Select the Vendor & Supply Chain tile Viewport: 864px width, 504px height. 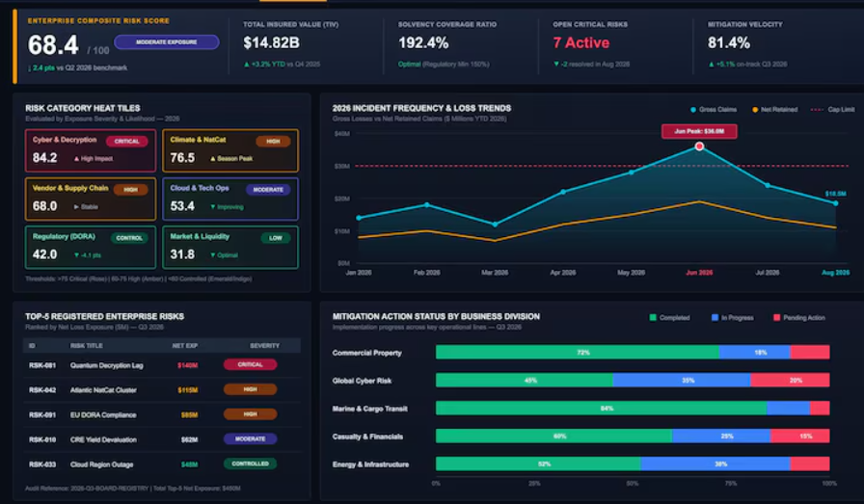(91, 199)
